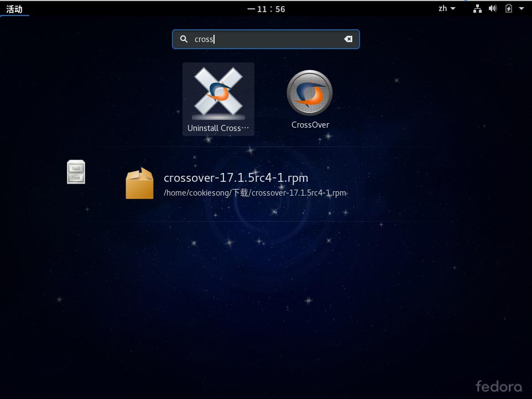This screenshot has width=532, height=399.
Task: Expand the zh input source arrow
Action: tap(453, 8)
